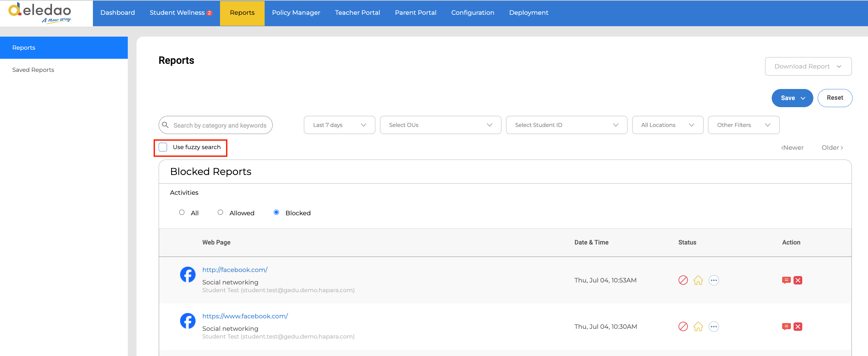Click the Thu, Jul 04, 10:53AM timestamp
The image size is (868, 356).
(605, 280)
